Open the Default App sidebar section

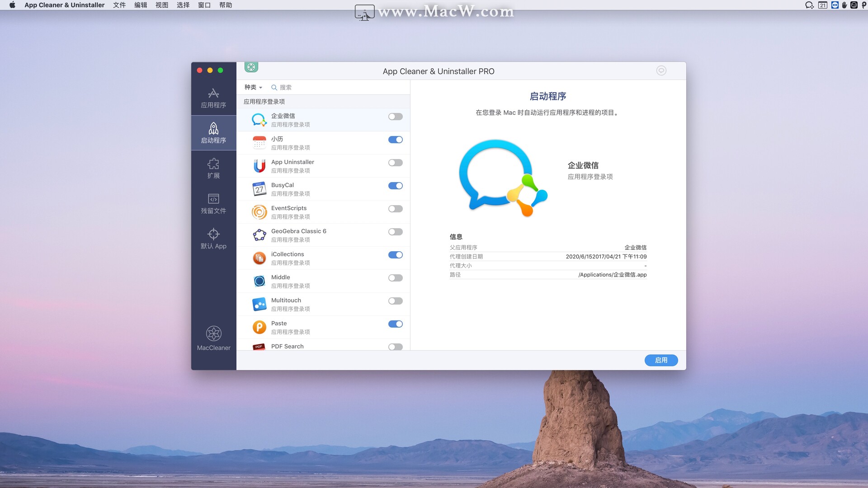pos(213,239)
